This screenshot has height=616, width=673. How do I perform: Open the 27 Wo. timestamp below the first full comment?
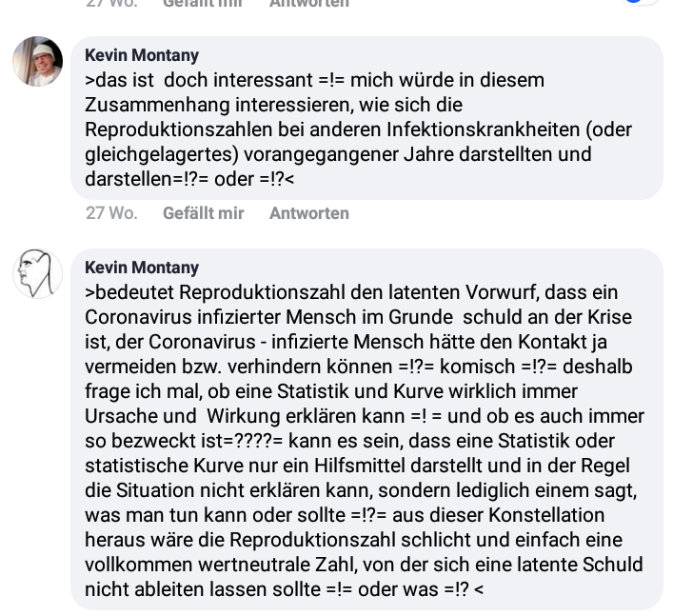111,213
